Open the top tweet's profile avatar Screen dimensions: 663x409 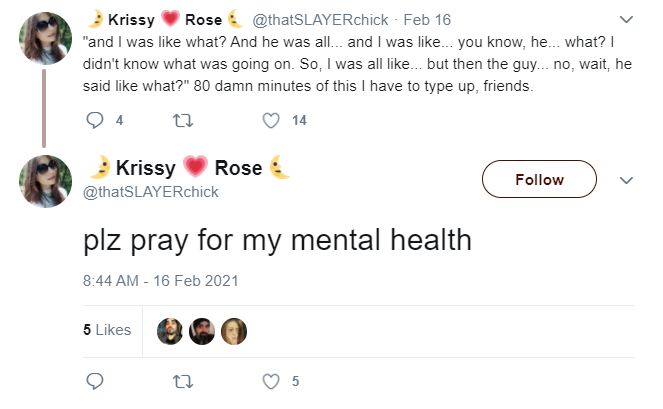pos(45,38)
